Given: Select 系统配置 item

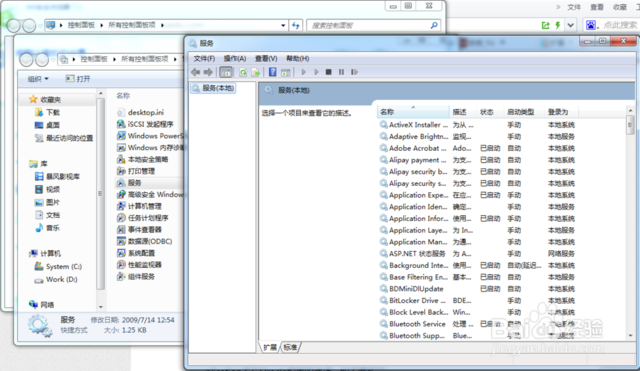Looking at the screenshot, I should [136, 253].
